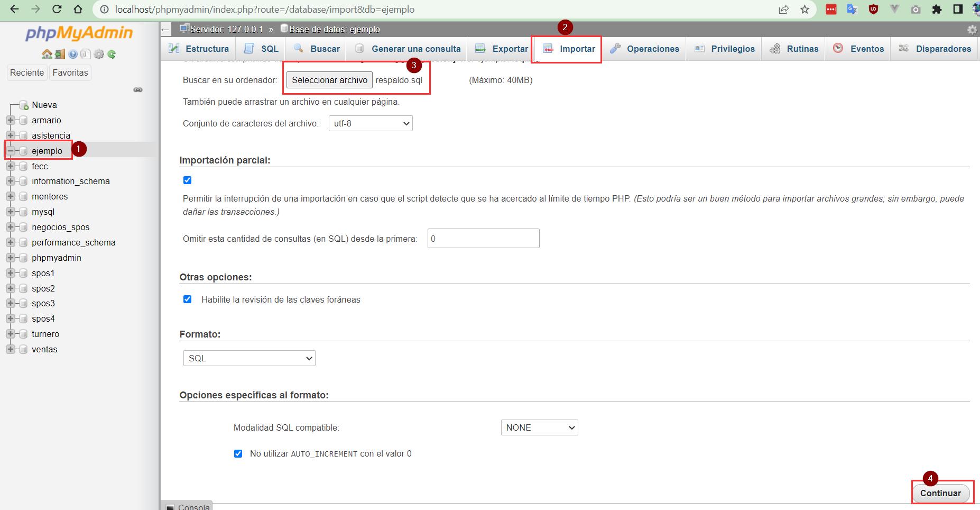Select the Nueva database entry

(x=44, y=105)
